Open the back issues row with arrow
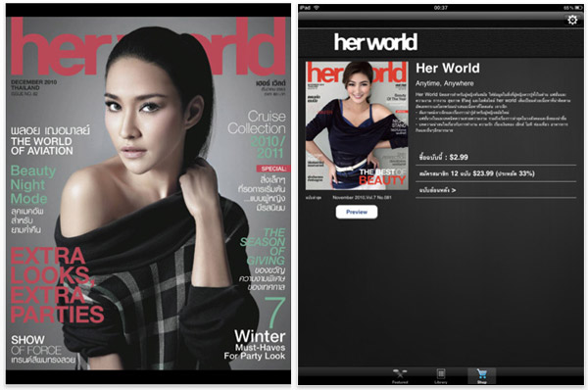Image resolution: width=588 pixels, height=390 pixels. click(x=496, y=190)
